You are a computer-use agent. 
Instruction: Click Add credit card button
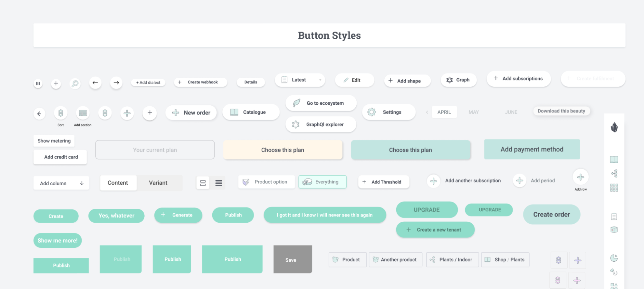tap(60, 157)
